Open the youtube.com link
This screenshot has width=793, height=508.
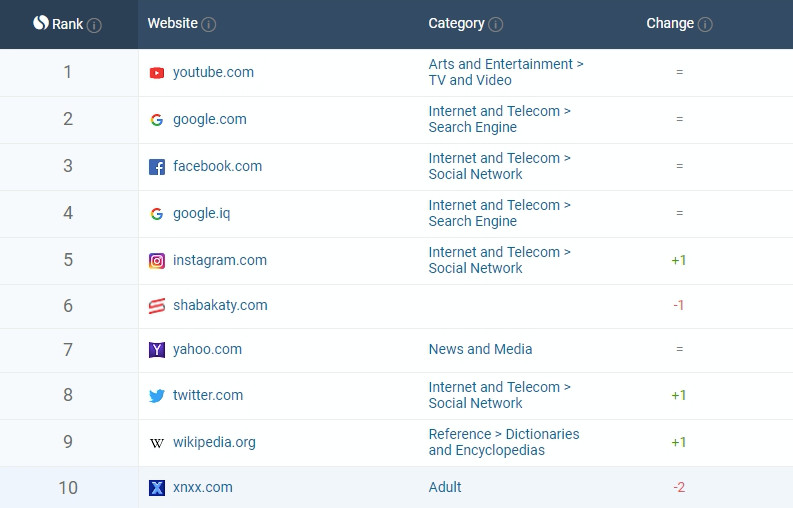tap(213, 73)
